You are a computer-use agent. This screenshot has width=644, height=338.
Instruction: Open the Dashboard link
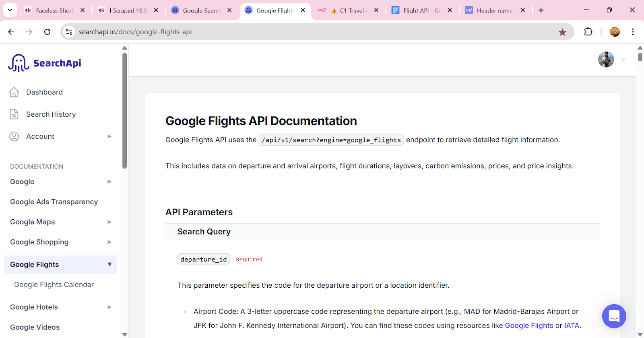click(44, 92)
